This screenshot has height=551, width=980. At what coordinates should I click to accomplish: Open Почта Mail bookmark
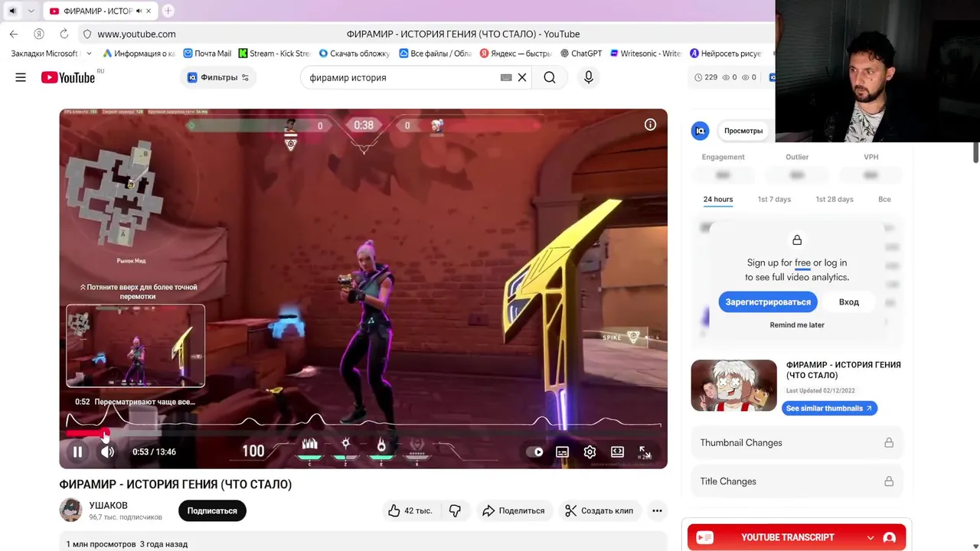coord(207,54)
